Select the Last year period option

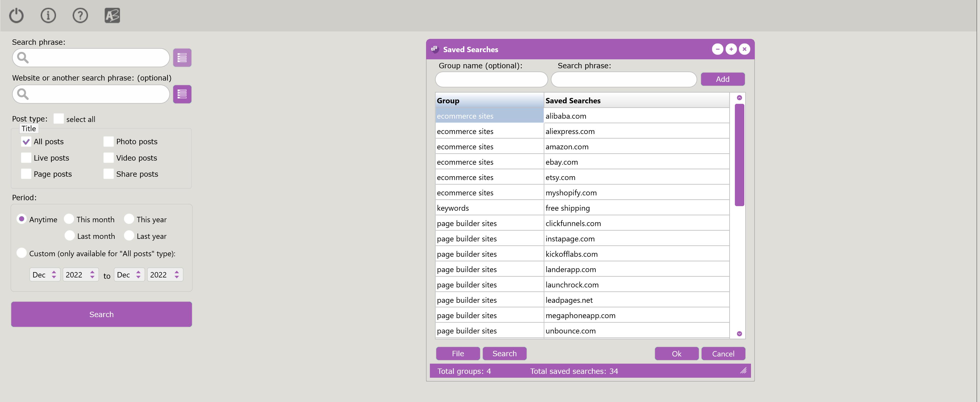click(x=129, y=236)
